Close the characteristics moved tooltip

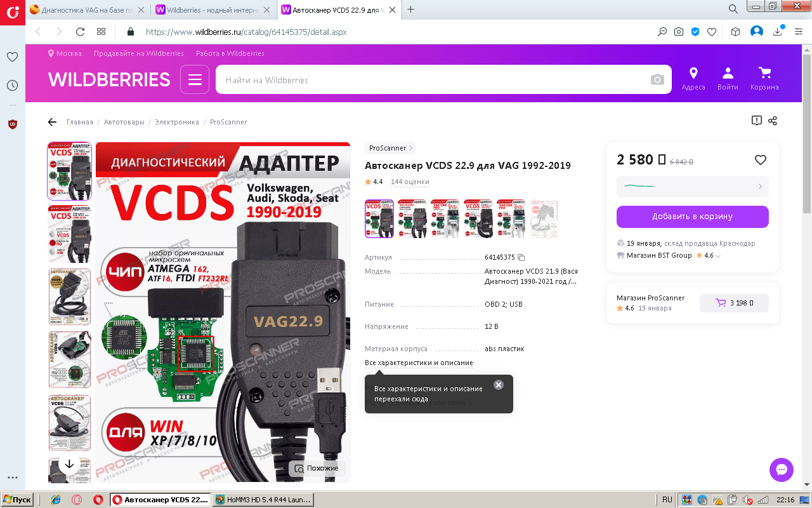click(x=499, y=385)
